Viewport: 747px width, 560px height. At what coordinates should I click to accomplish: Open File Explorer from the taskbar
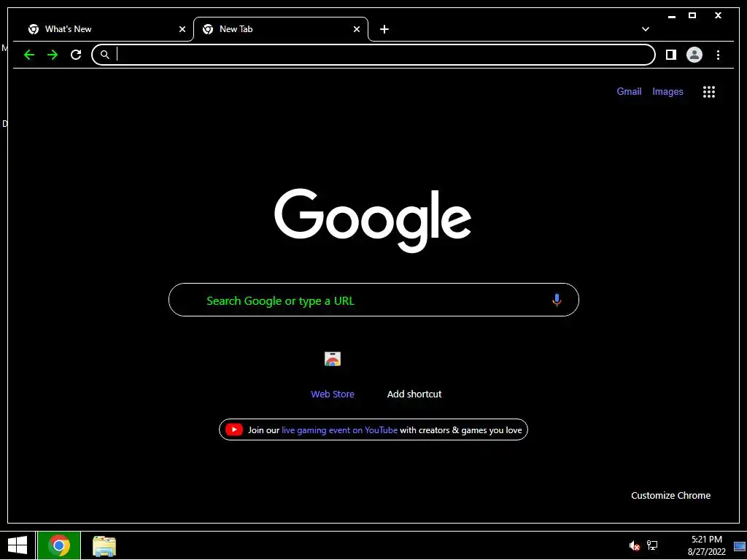pos(104,546)
